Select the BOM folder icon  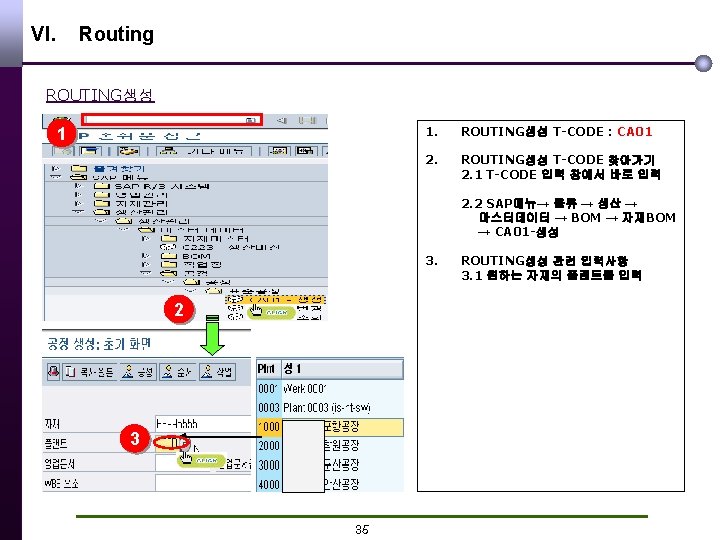169,256
